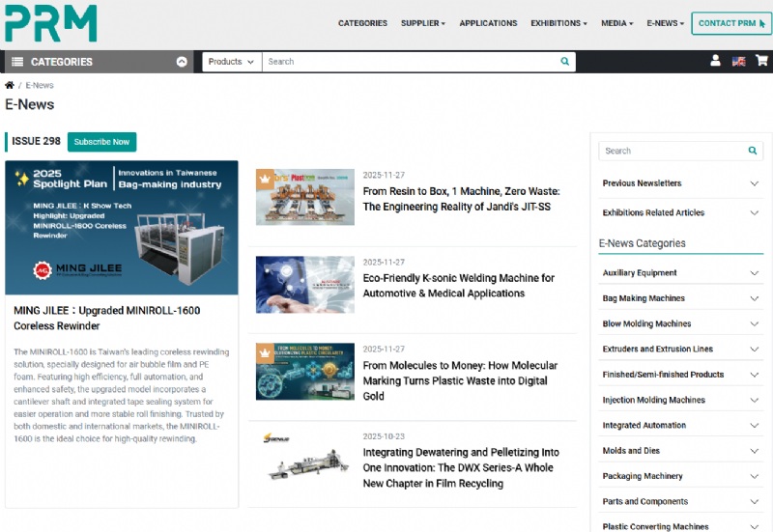Open the Supplier menu
The width and height of the screenshot is (773, 532).
coord(422,23)
